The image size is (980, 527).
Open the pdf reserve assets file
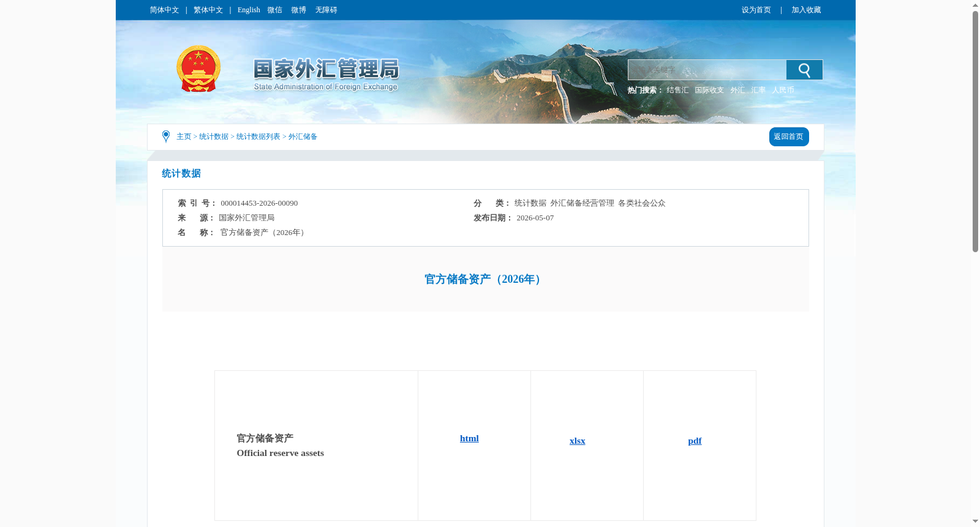click(695, 441)
